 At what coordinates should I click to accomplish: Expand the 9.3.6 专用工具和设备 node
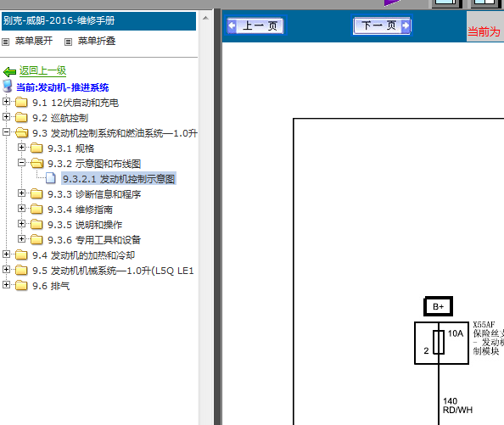point(21,239)
